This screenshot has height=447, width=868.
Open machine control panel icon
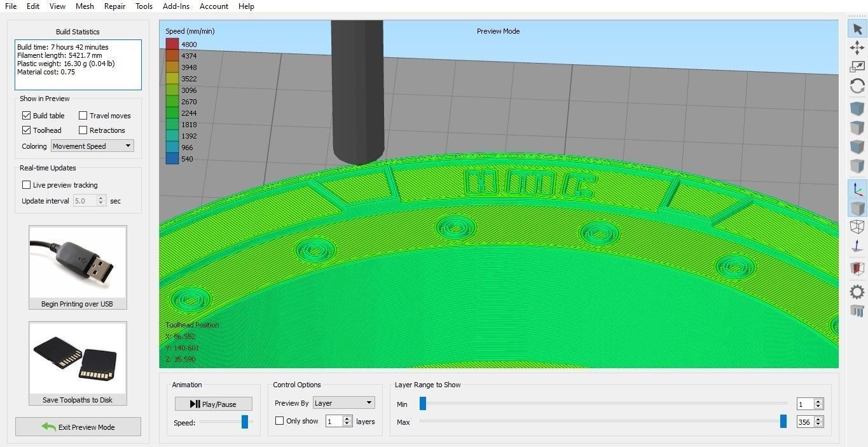click(857, 311)
